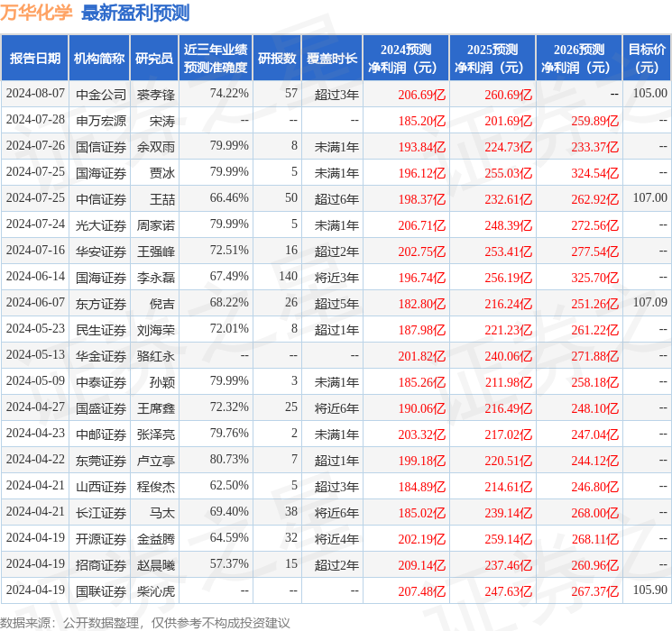
Task: Click the institution 招商证券
Action: coord(101,565)
